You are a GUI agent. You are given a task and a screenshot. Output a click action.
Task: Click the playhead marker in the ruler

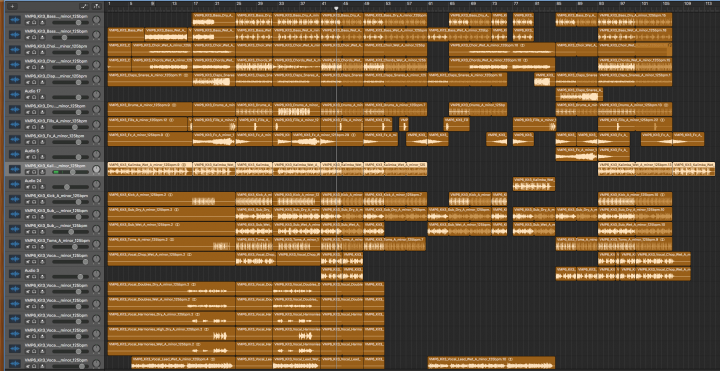(x=337, y=8)
